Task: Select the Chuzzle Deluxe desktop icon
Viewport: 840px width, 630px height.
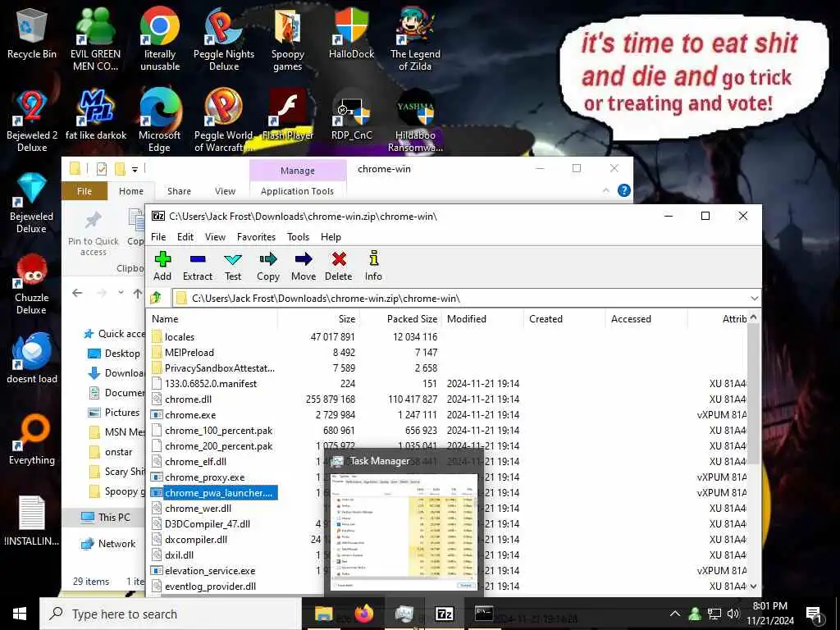Action: tap(32, 285)
